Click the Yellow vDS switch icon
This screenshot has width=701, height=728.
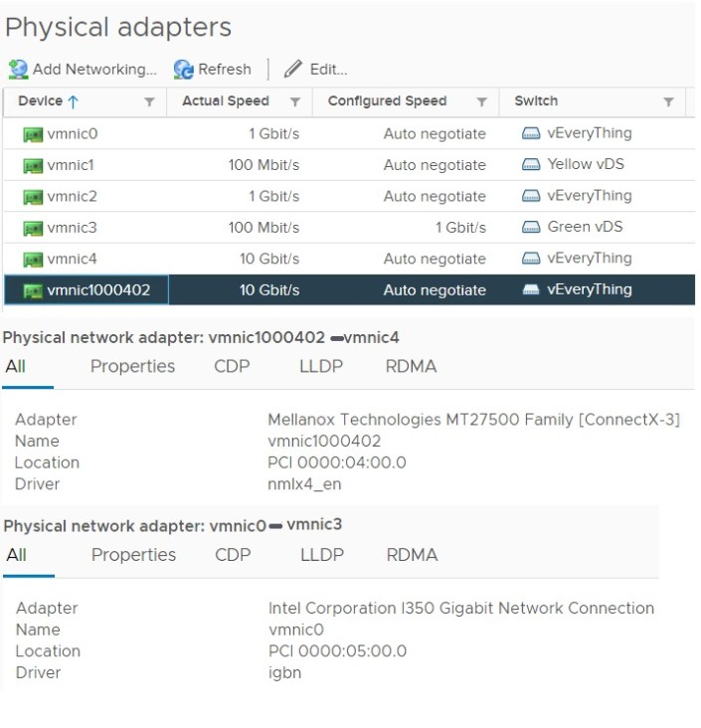click(531, 164)
